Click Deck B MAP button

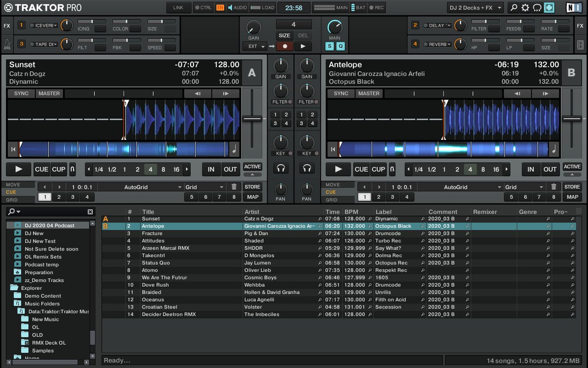(572, 197)
